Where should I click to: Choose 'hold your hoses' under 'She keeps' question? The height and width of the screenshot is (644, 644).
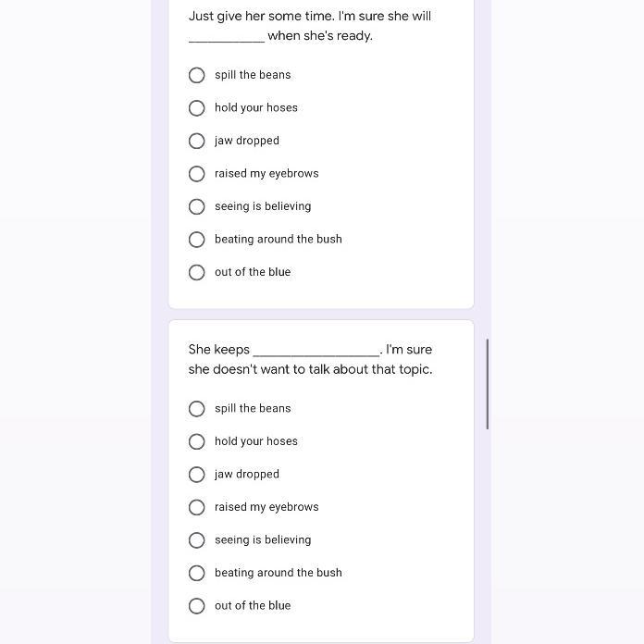coord(197,441)
